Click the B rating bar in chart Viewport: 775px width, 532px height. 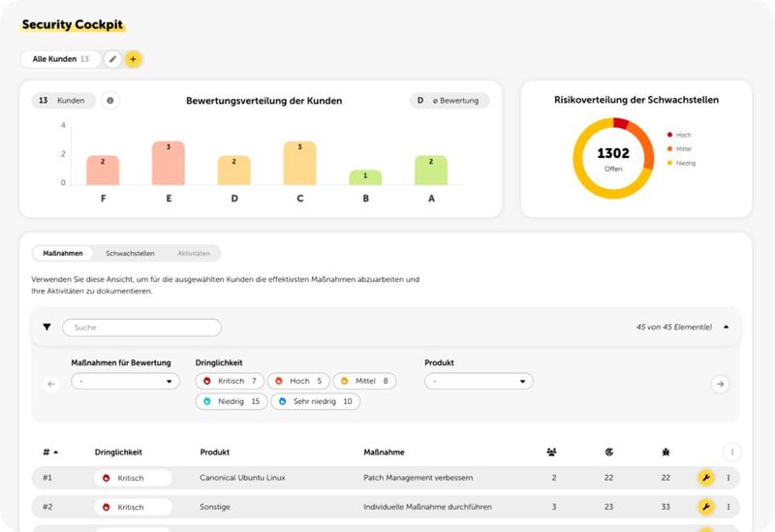pos(365,177)
